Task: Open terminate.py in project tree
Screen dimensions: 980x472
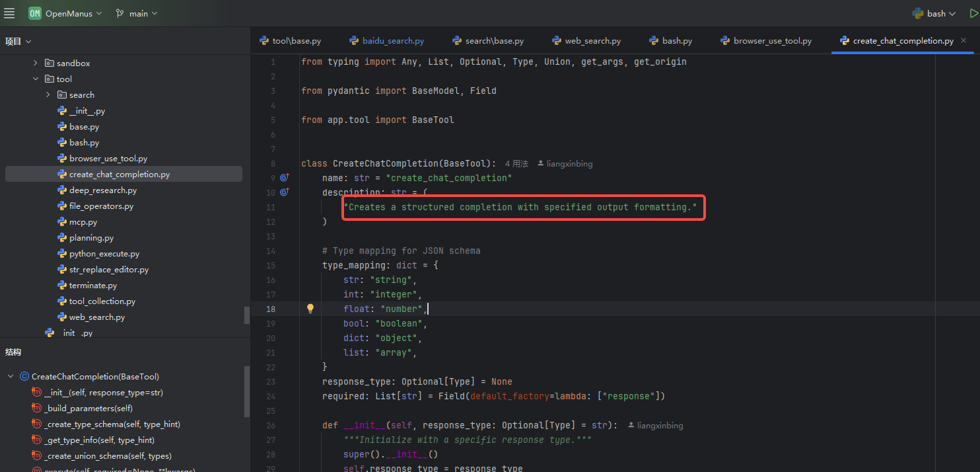Action: 93,286
